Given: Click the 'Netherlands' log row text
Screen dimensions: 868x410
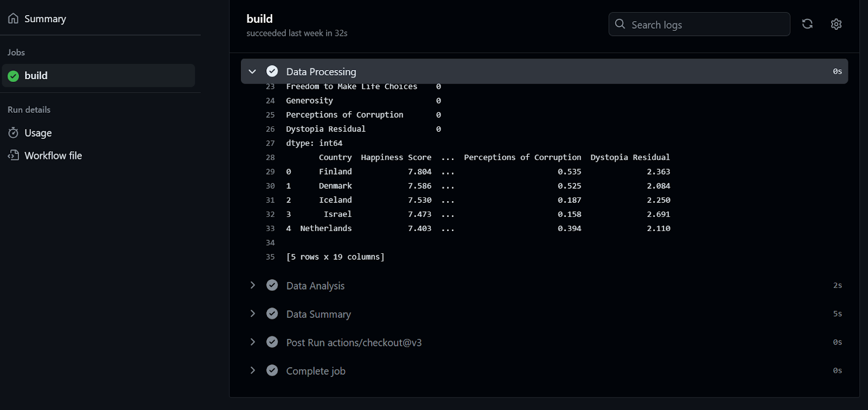Looking at the screenshot, I should click(325, 228).
